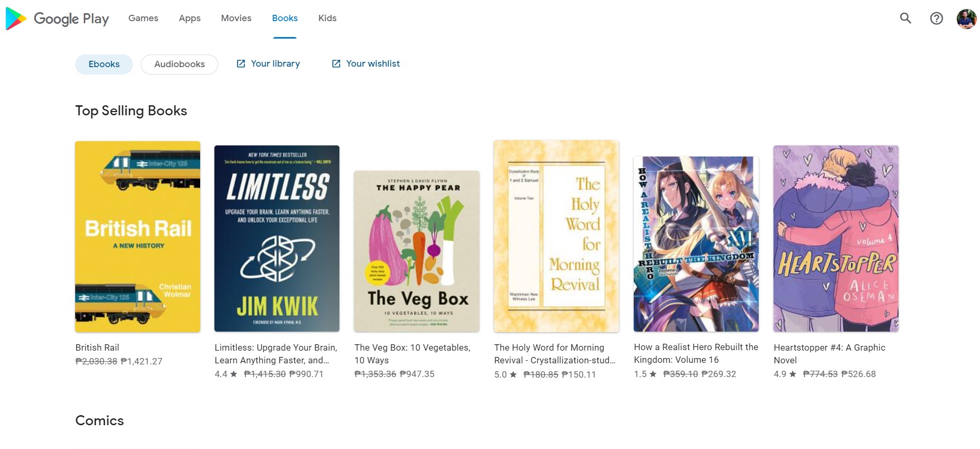Open the Movies tab
Screen dimensions: 980x449
point(236,18)
